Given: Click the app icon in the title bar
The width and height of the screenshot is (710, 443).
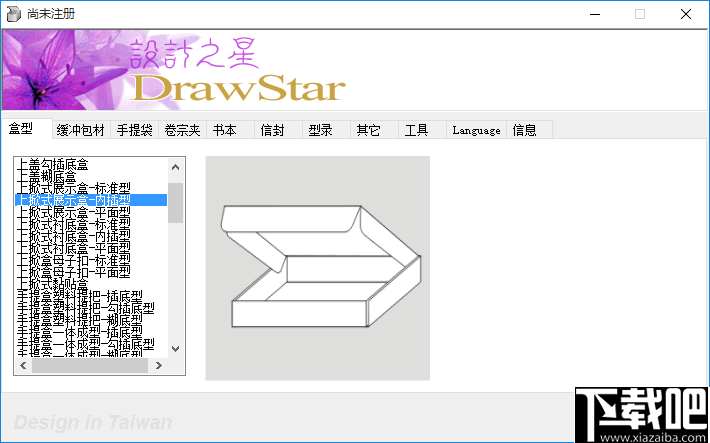Looking at the screenshot, I should pyautogui.click(x=14, y=14).
